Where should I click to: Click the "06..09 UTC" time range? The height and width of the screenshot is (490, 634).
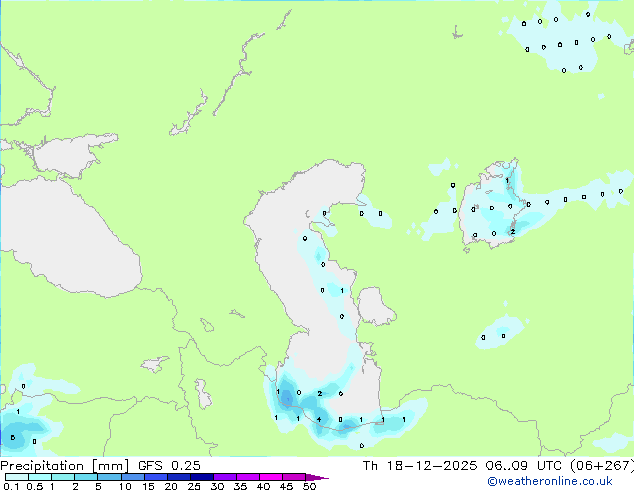524,466
